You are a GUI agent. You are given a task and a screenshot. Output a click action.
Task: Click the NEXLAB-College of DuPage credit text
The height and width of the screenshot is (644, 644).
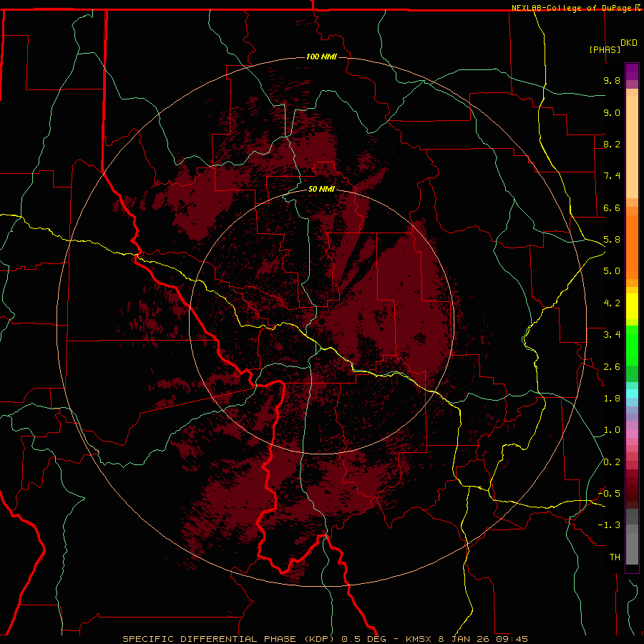click(572, 8)
